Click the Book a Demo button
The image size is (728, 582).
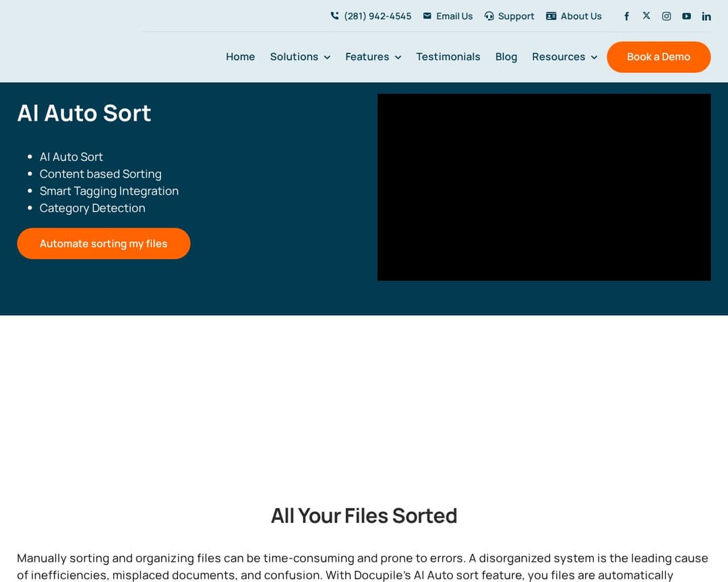tap(659, 57)
